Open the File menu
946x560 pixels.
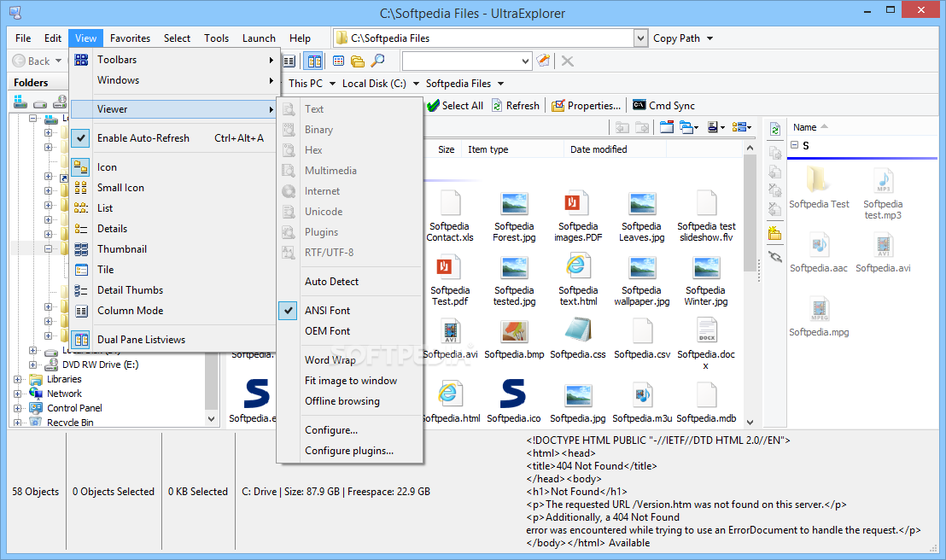(23, 38)
